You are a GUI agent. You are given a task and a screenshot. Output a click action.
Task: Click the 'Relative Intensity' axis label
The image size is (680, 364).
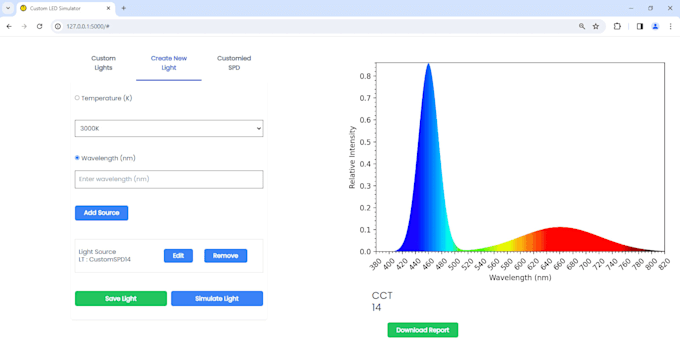[352, 157]
